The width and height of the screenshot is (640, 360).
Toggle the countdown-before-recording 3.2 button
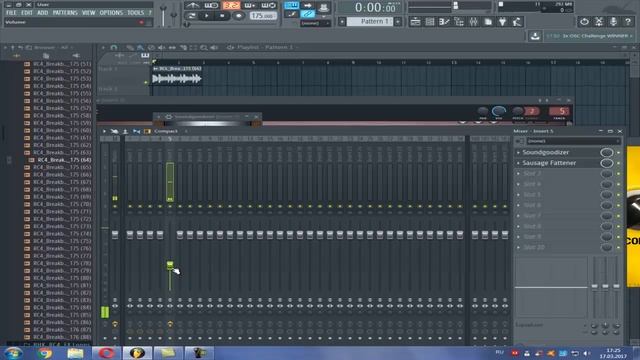[231, 5]
